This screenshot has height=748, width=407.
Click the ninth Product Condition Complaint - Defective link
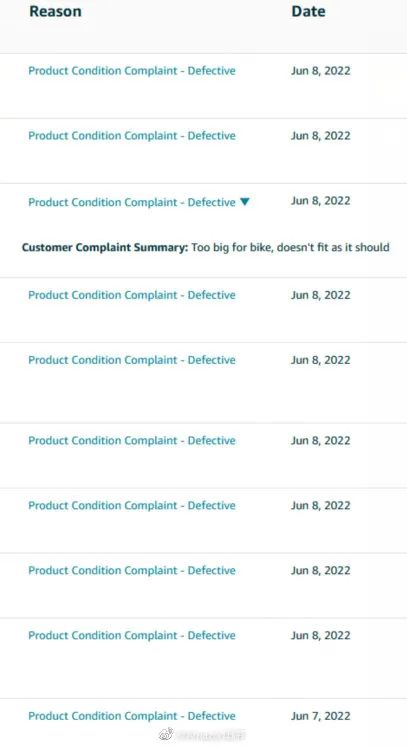132,635
